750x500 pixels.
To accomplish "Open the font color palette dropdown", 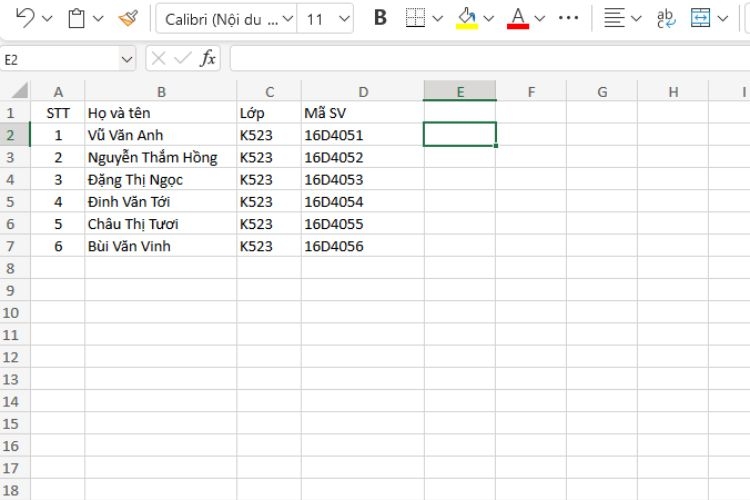I will 540,19.
